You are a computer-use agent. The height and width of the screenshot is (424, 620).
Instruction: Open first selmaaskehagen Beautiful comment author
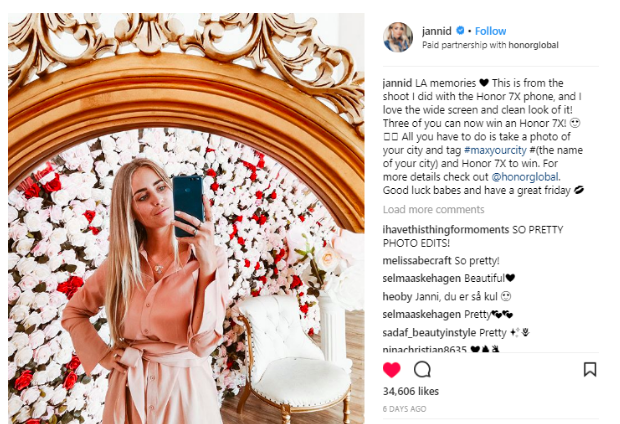coord(422,278)
